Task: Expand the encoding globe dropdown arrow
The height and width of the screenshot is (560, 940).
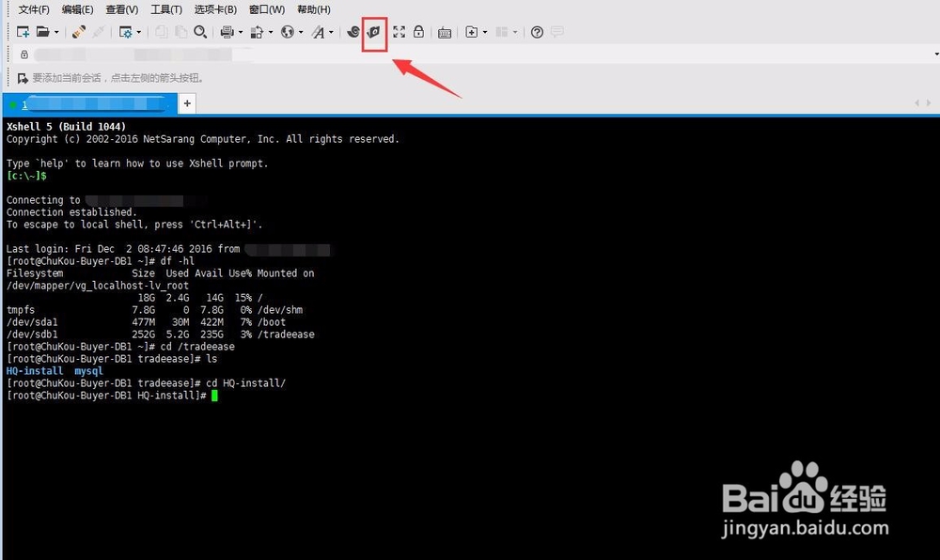Action: click(x=301, y=32)
